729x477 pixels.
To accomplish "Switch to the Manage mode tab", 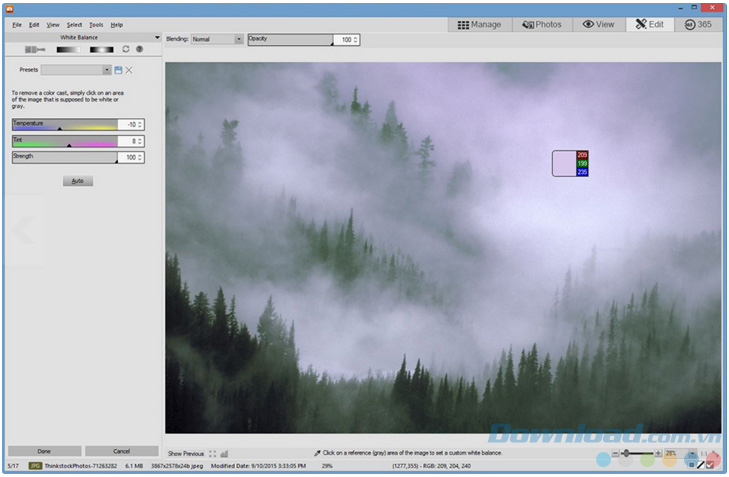I will point(479,24).
